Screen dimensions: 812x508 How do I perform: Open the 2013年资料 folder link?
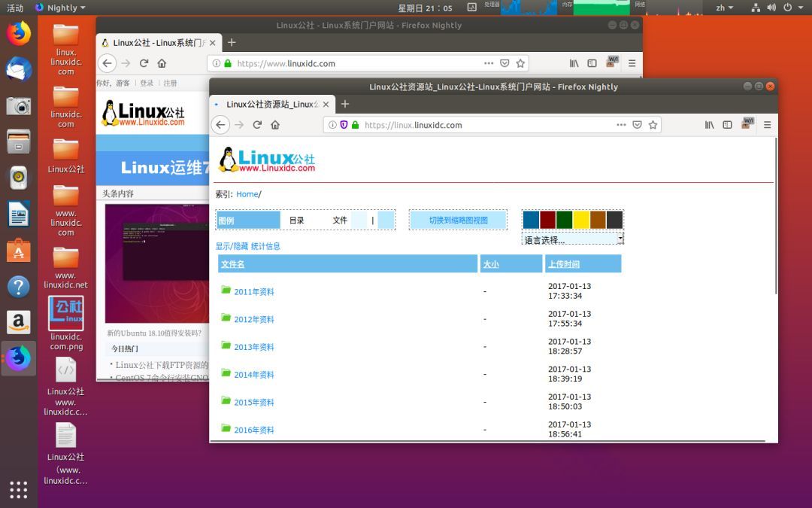click(x=254, y=347)
